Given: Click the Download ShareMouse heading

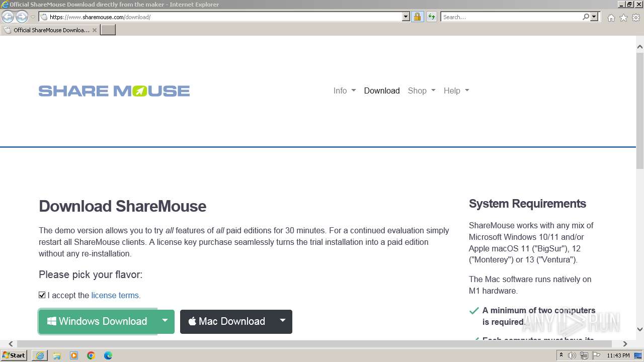Looking at the screenshot, I should (x=122, y=206).
